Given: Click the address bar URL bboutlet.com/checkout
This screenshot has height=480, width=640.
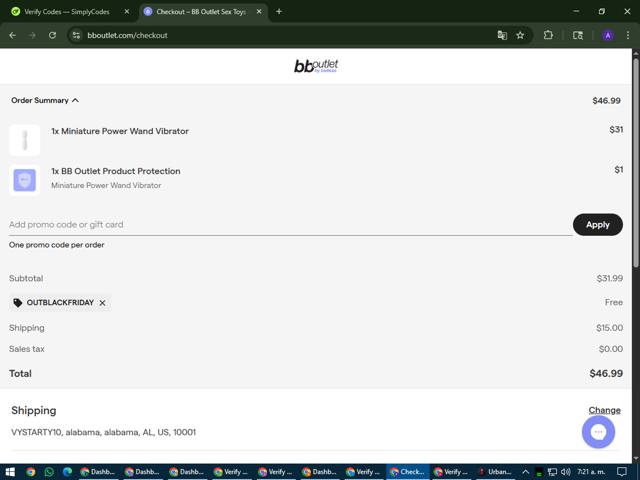Looking at the screenshot, I should 127,36.
